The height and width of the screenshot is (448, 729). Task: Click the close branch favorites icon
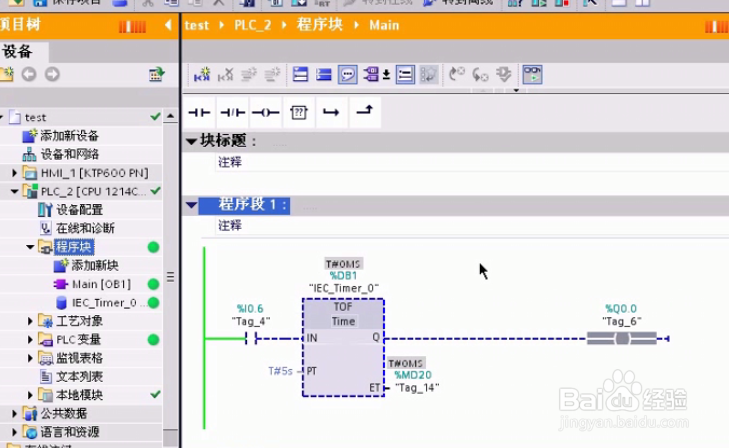[364, 112]
